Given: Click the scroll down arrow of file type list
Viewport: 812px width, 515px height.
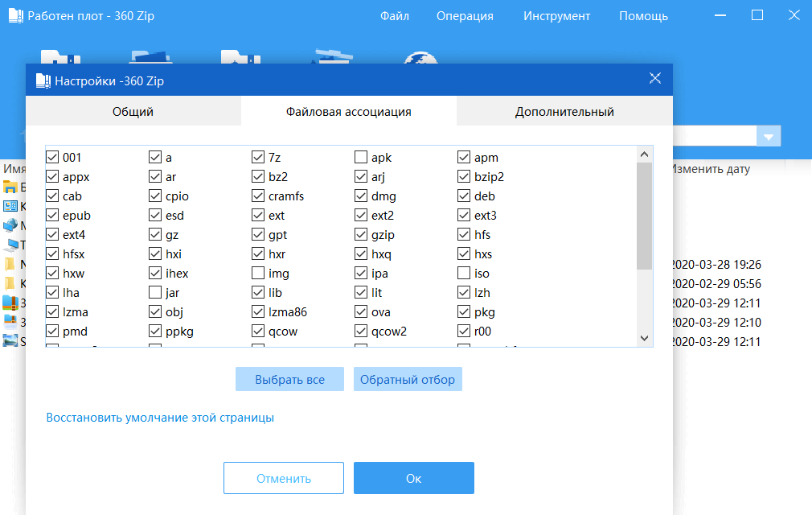Looking at the screenshot, I should click(x=644, y=338).
